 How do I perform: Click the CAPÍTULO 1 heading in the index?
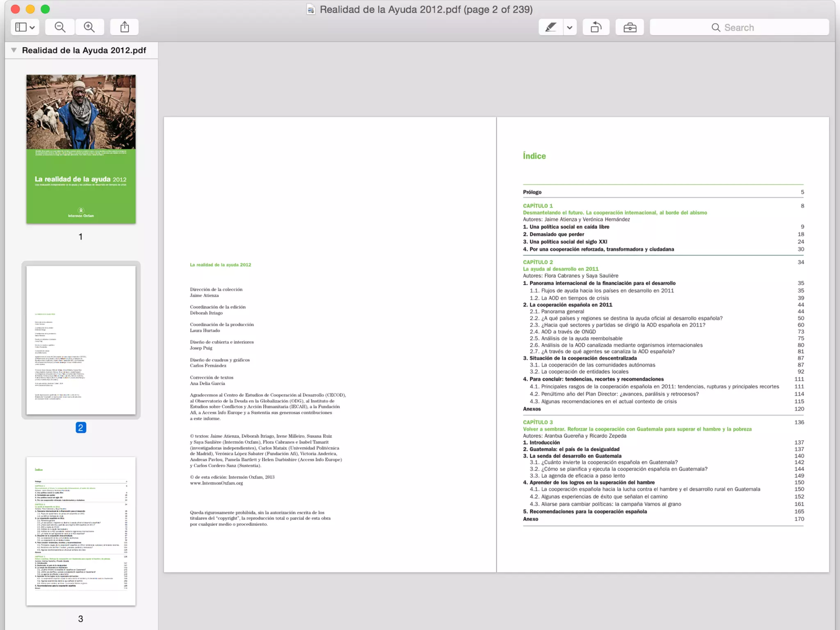pyautogui.click(x=538, y=206)
